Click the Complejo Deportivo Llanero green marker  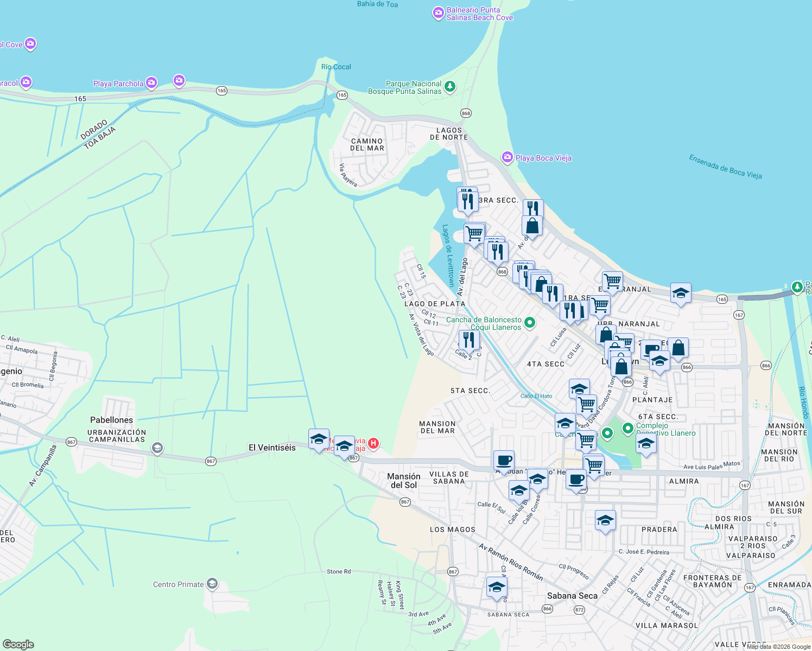coord(628,428)
